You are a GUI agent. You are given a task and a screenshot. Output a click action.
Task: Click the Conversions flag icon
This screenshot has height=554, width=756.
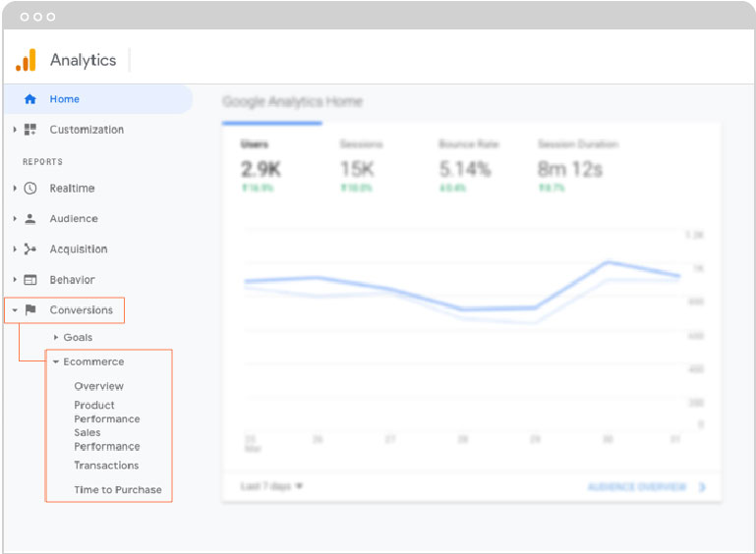pos(30,309)
